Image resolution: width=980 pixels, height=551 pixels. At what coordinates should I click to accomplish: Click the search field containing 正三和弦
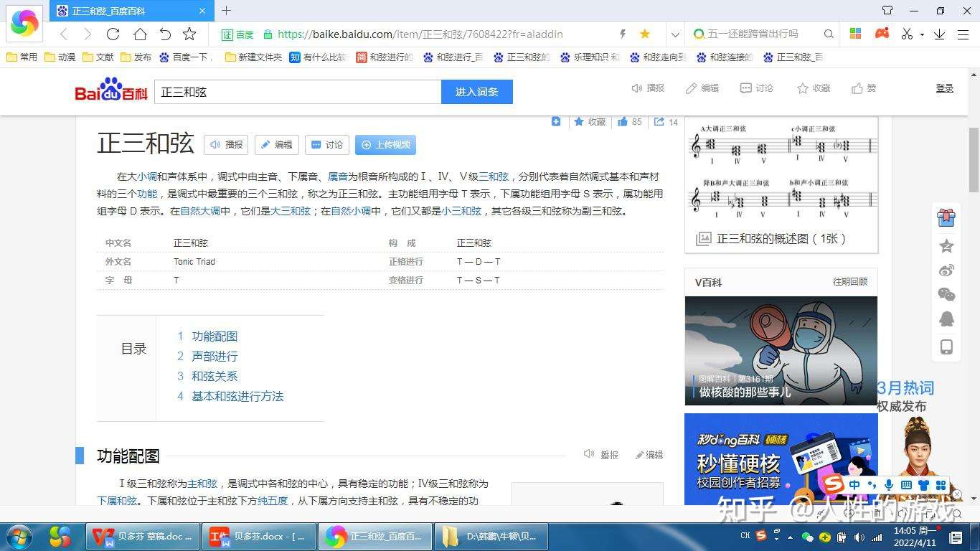(297, 92)
